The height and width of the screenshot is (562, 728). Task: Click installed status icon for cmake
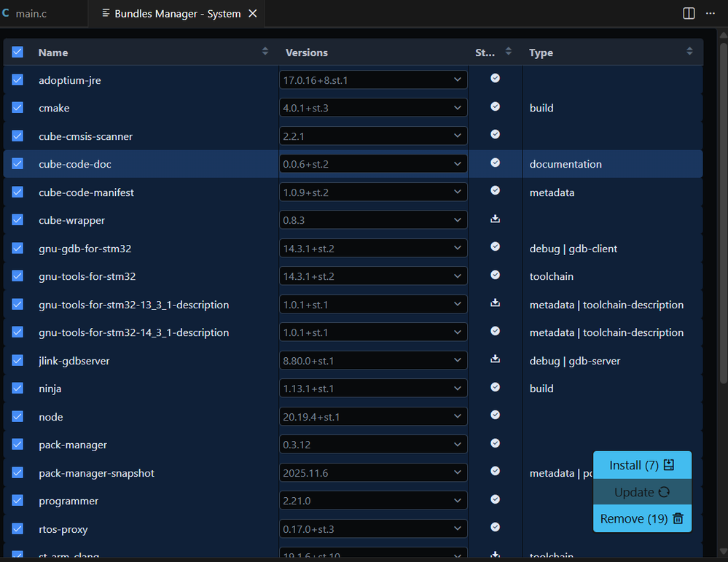[495, 106]
